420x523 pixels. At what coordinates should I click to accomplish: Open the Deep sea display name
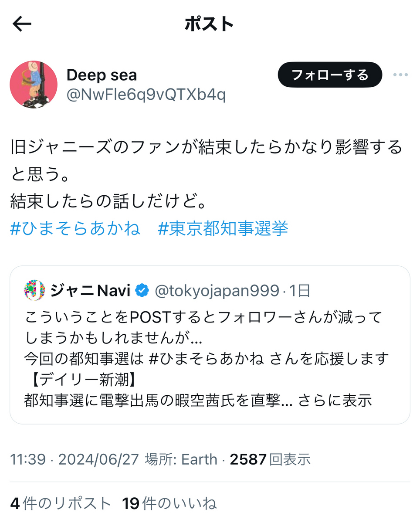point(102,75)
